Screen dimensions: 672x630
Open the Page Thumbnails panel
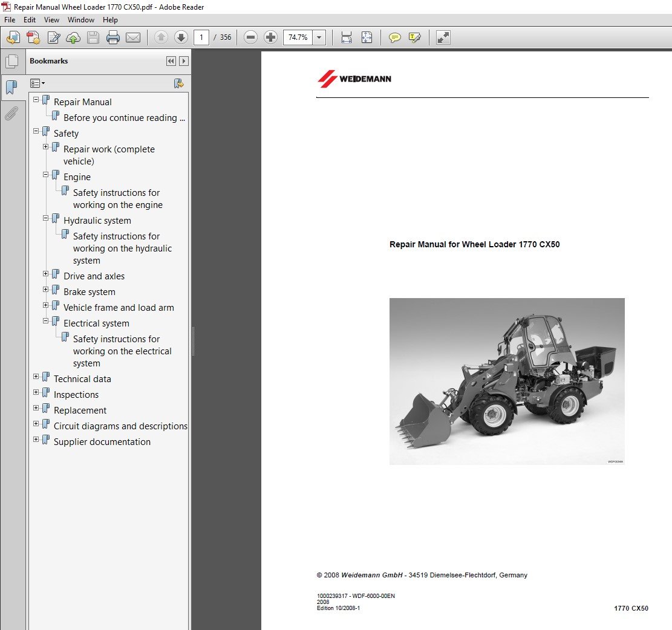coord(13,61)
